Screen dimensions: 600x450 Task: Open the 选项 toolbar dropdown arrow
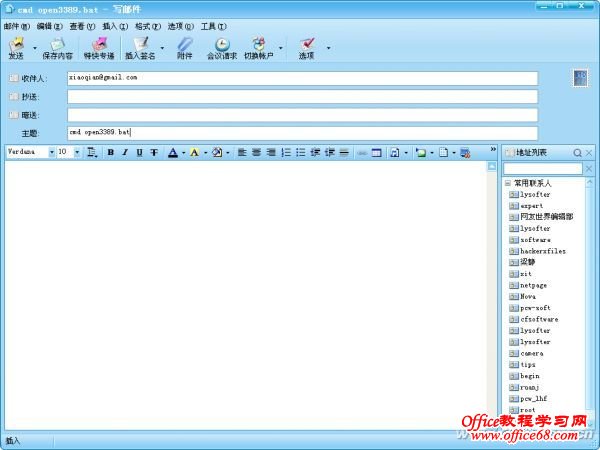coord(328,48)
